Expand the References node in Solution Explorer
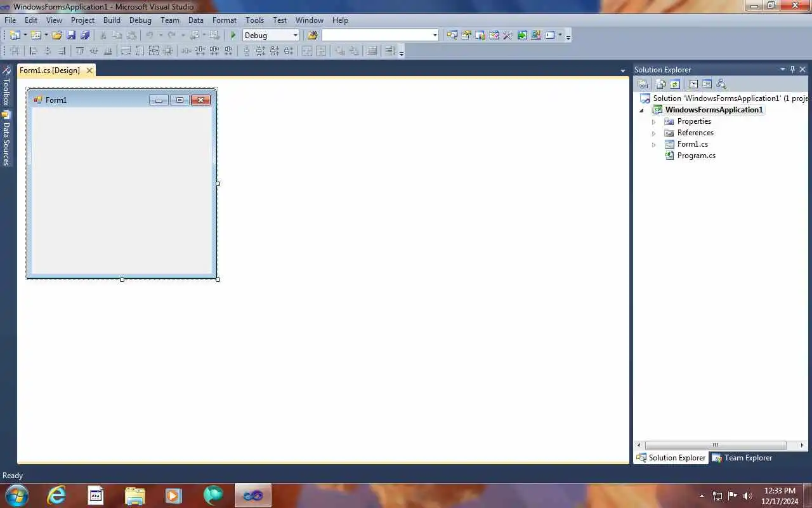The width and height of the screenshot is (812, 508). pos(653,133)
